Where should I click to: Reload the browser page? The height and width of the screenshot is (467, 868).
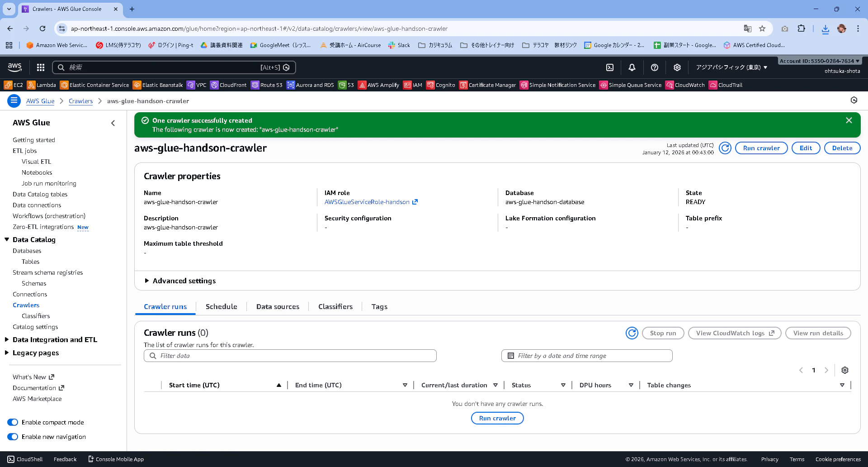tap(42, 29)
